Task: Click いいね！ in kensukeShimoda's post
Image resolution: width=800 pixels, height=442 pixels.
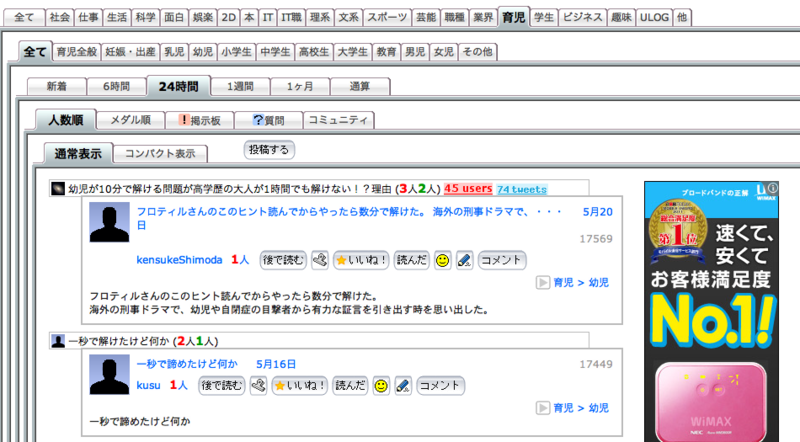Action: (x=361, y=260)
